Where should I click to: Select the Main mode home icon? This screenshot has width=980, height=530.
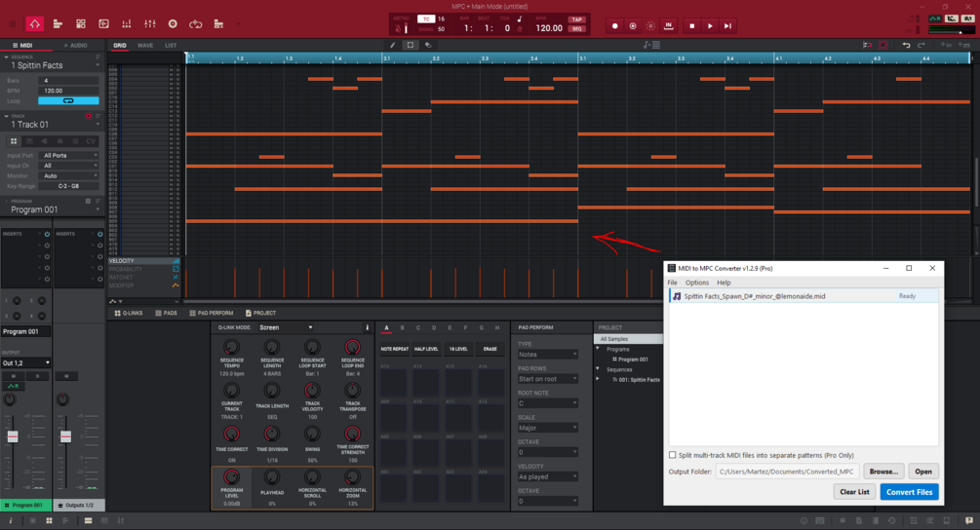point(34,23)
